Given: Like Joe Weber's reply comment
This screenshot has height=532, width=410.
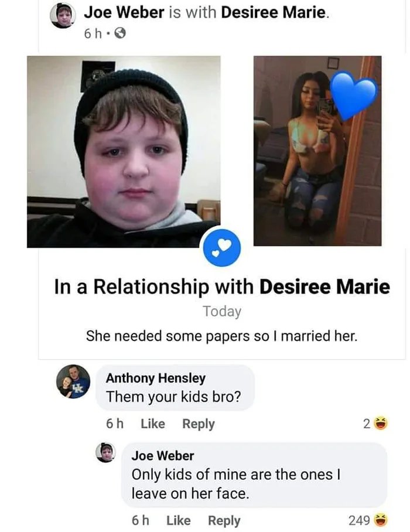Looking at the screenshot, I should (x=179, y=520).
